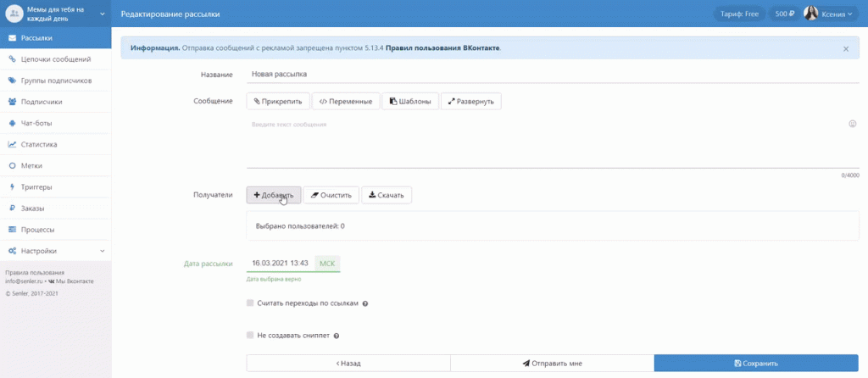Click the Название input field
The height and width of the screenshot is (378, 868).
pyautogui.click(x=551, y=75)
